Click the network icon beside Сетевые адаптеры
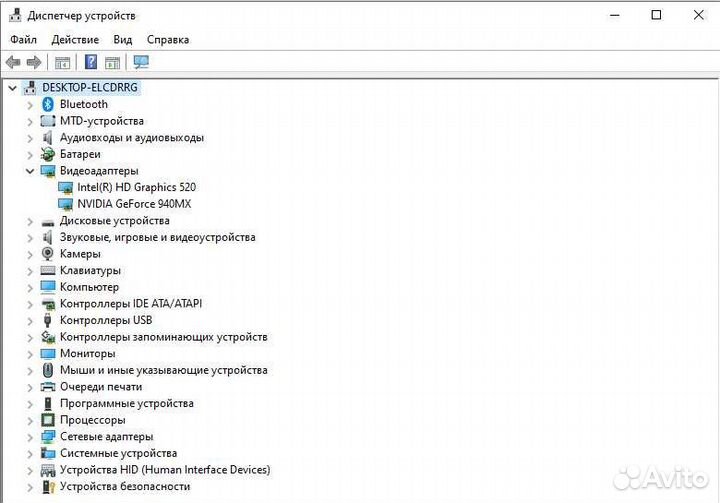The width and height of the screenshot is (720, 503). (48, 436)
